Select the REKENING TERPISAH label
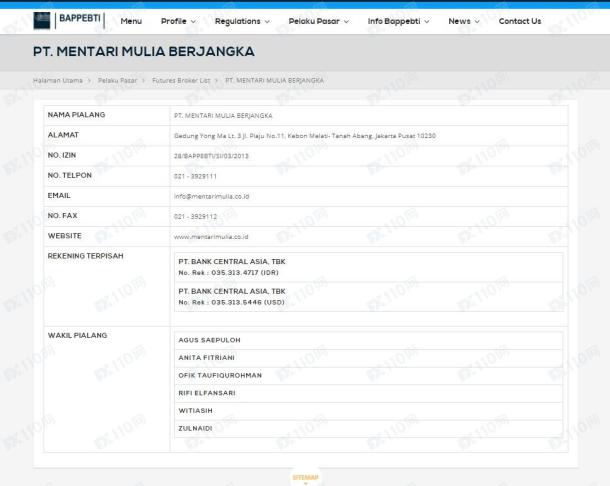610x486 pixels. (86, 256)
